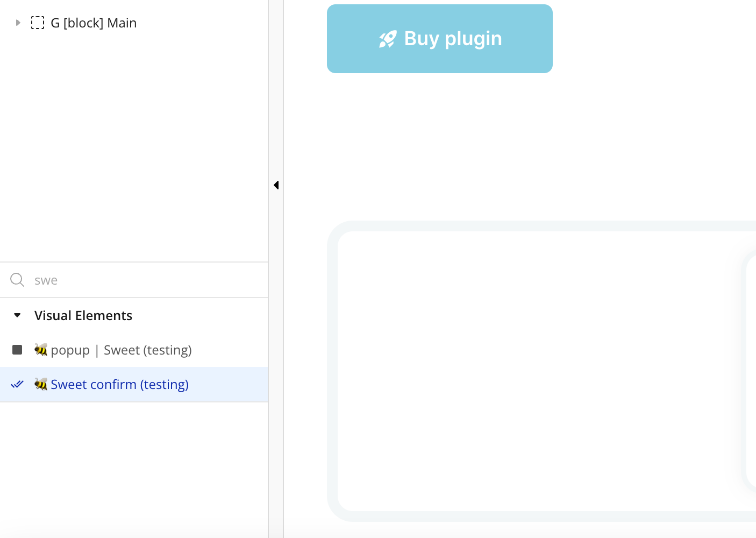The height and width of the screenshot is (538, 756).
Task: Collapse the left panel with the black arrow
Action: [276, 185]
